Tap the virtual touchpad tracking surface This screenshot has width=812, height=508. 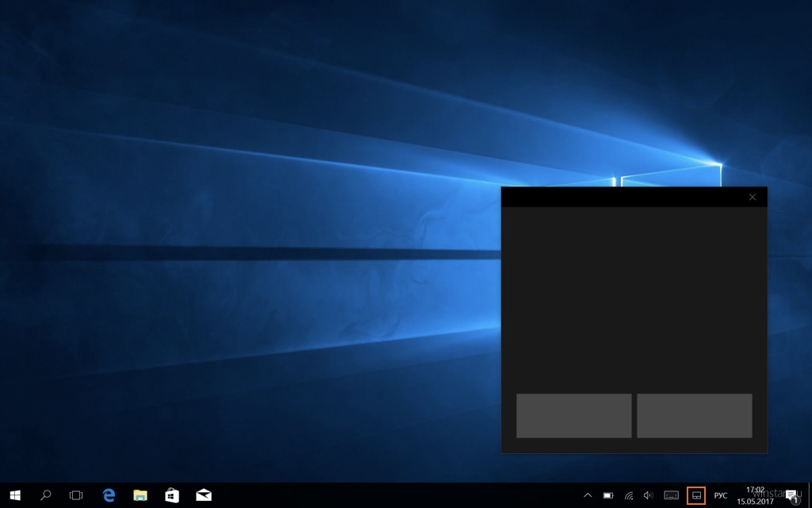click(634, 299)
